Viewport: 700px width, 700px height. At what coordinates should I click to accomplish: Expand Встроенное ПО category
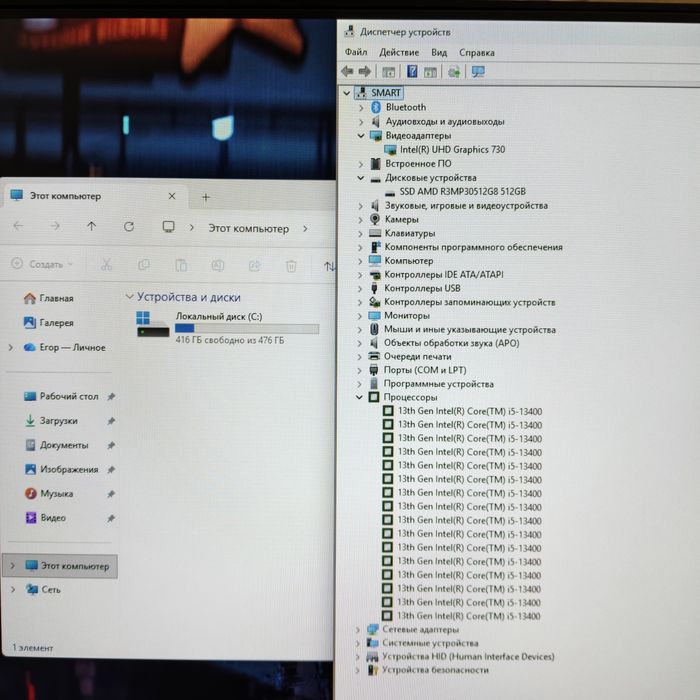[361, 164]
